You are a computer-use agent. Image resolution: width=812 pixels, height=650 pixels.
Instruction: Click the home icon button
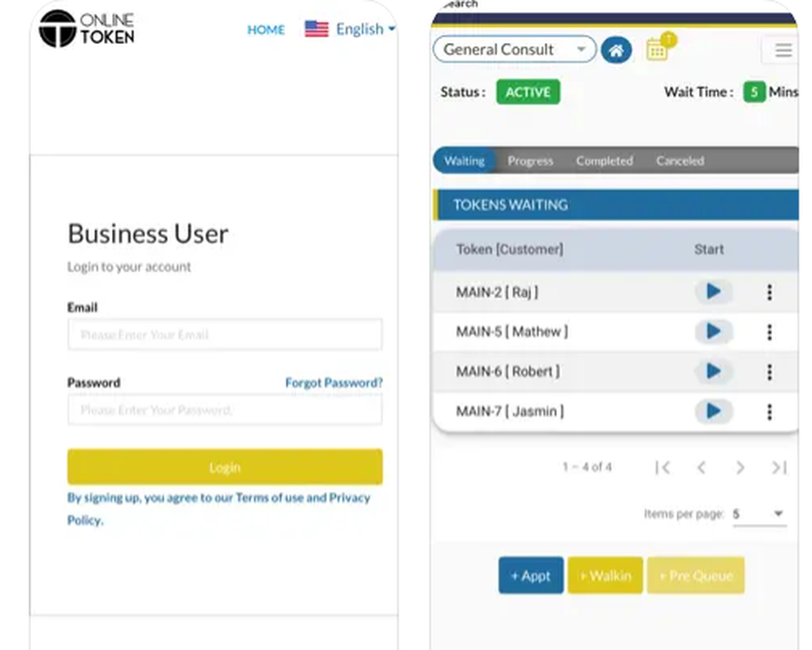(616, 50)
